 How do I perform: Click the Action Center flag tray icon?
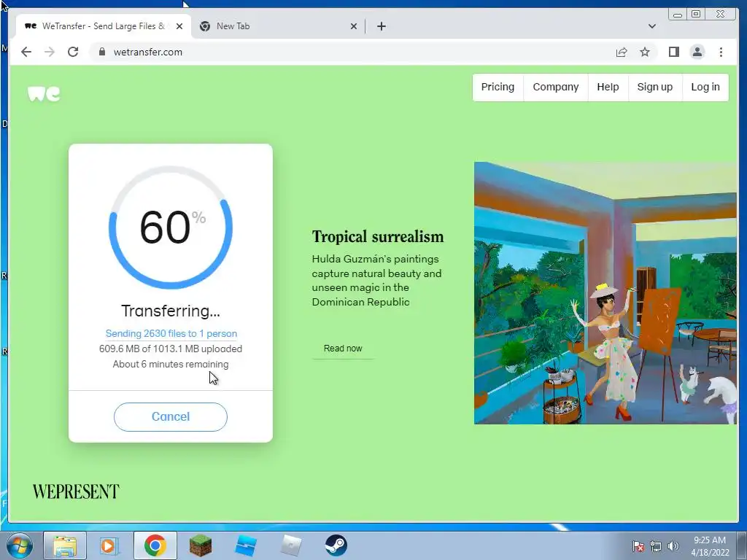point(638,546)
